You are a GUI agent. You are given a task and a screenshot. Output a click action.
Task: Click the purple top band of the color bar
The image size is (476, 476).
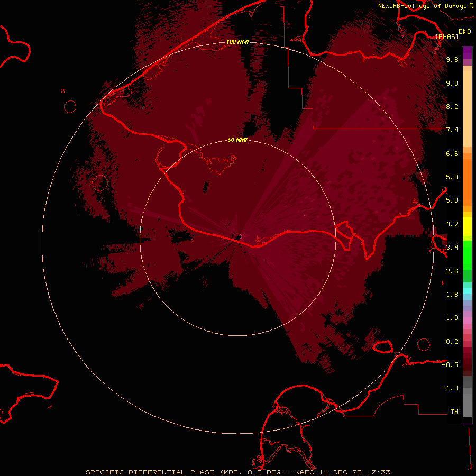(467, 53)
